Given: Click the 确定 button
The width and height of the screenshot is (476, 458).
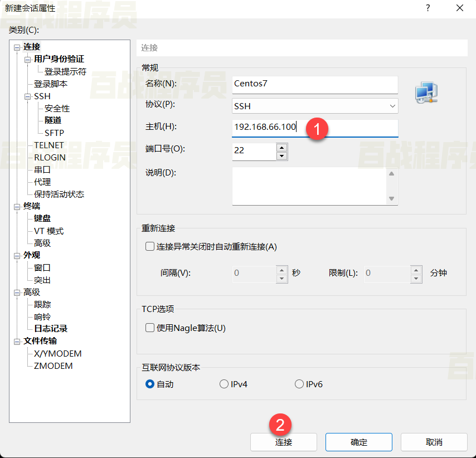Looking at the screenshot, I should coord(359,442).
